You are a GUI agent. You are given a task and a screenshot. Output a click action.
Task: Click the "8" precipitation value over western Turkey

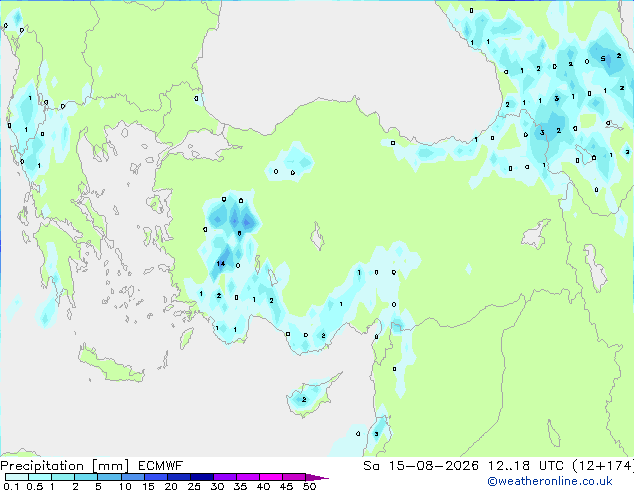(x=239, y=233)
